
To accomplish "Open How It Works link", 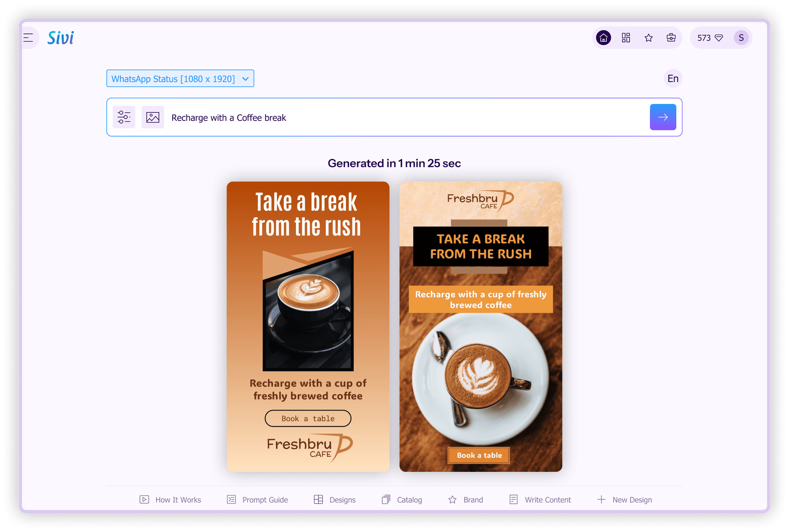I will point(170,499).
